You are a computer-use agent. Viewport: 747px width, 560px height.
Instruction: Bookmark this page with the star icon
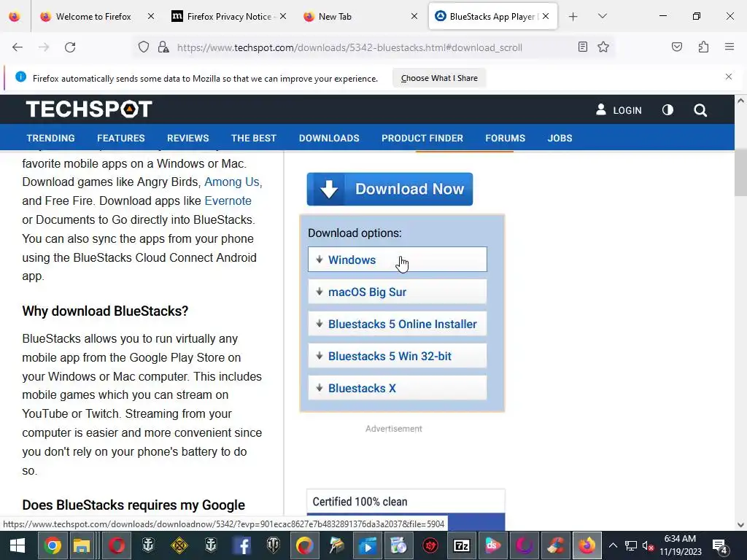tap(603, 47)
